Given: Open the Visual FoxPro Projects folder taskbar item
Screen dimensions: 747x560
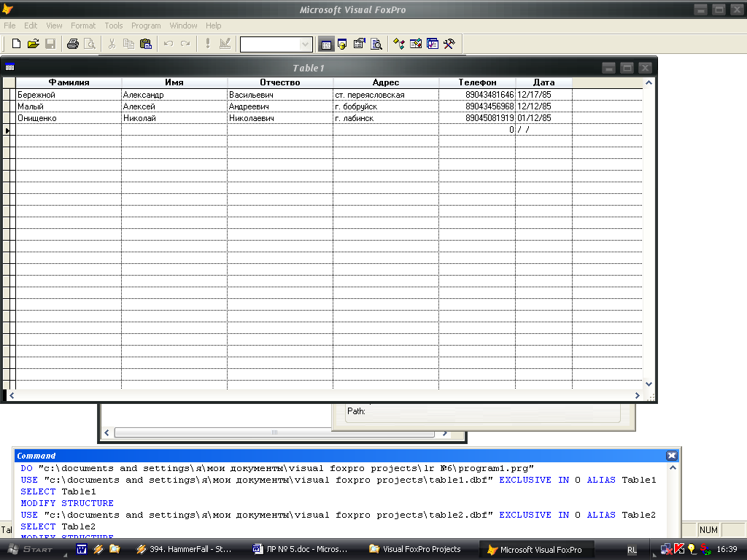Looking at the screenshot, I should click(415, 549).
